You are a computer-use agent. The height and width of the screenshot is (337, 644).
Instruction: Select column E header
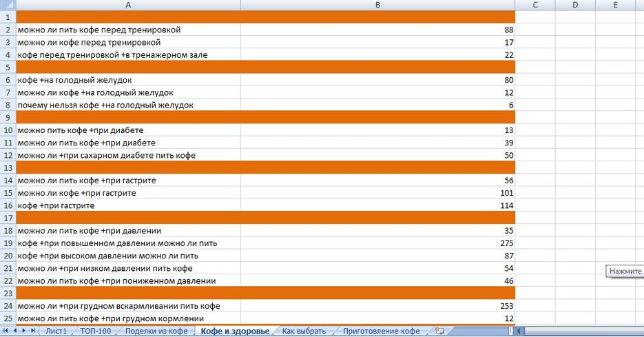[x=615, y=5]
